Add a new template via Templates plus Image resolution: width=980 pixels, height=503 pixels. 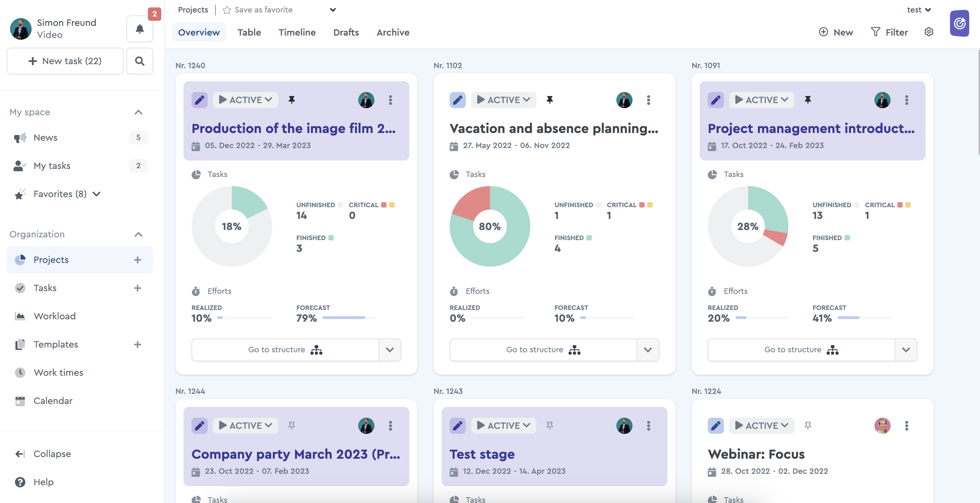(x=138, y=345)
